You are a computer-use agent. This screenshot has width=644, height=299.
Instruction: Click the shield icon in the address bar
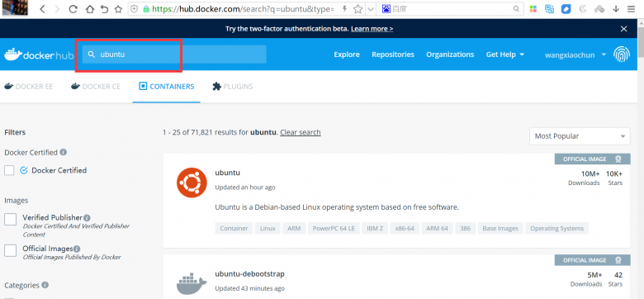coord(135,8)
